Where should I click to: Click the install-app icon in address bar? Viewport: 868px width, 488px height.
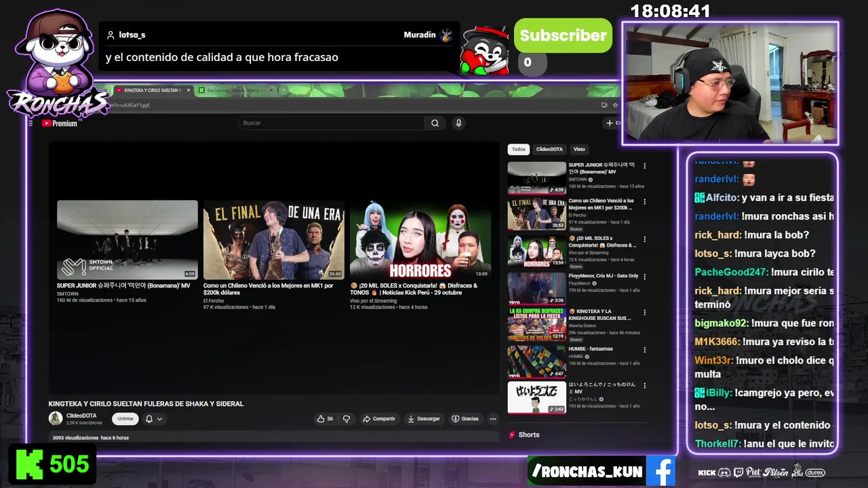coord(604,105)
